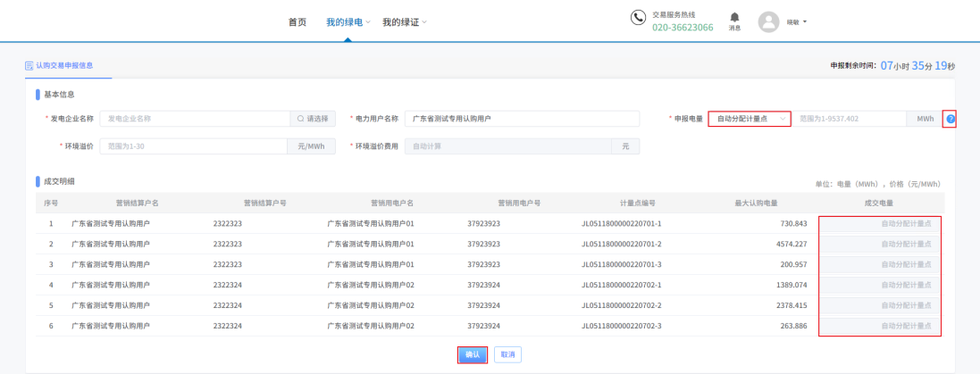980x374 pixels.
Task: Click the 成交电量 field in row 1
Action: coord(880,223)
